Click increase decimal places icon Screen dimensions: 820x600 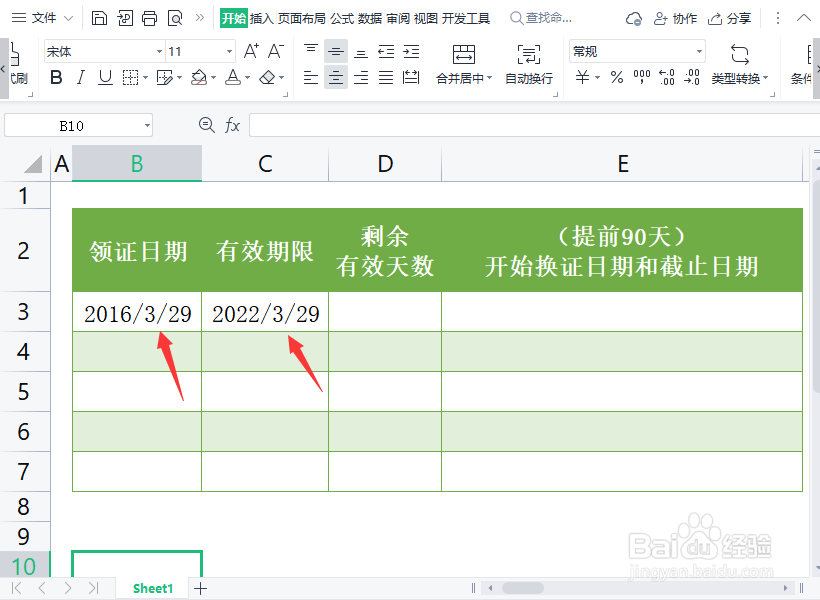coord(667,77)
